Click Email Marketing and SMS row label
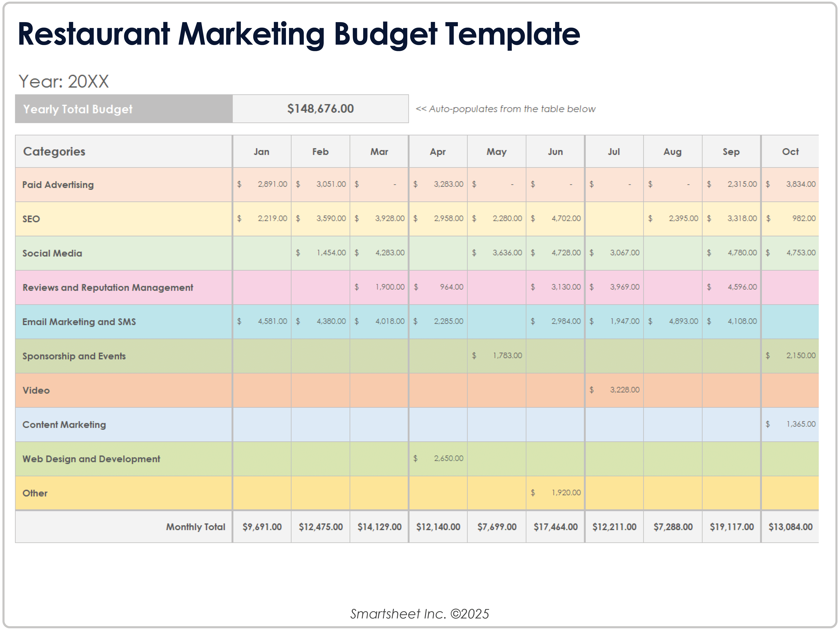Image resolution: width=840 pixels, height=630 pixels. [x=79, y=322]
